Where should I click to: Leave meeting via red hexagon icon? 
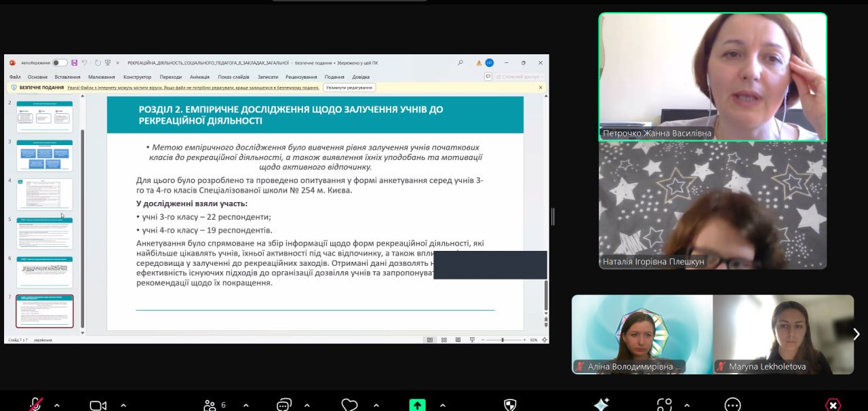833,406
